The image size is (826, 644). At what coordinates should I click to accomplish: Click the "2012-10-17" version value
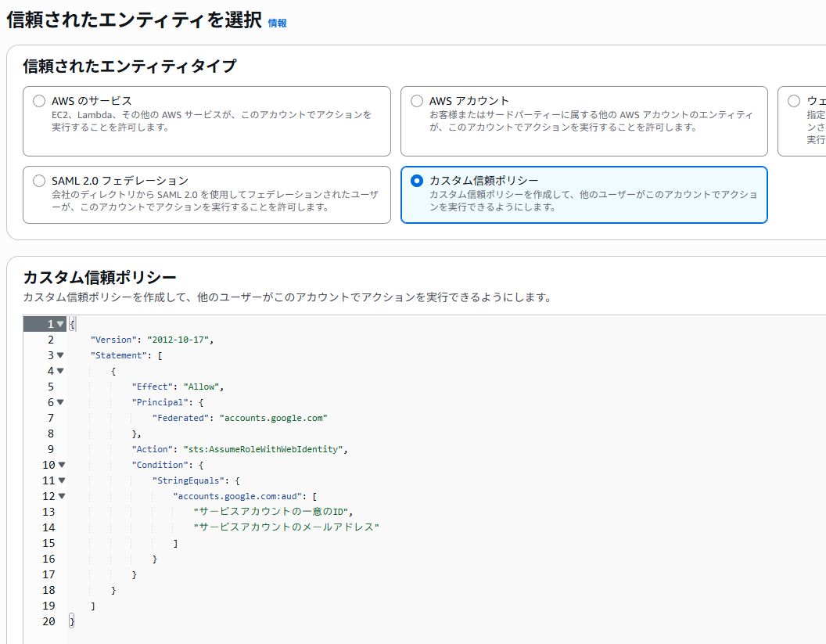[x=179, y=340]
